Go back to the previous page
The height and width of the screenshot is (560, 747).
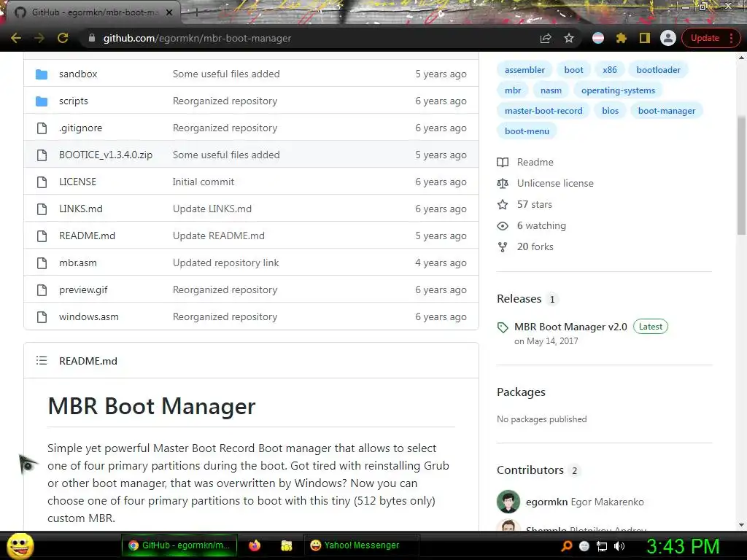point(16,38)
